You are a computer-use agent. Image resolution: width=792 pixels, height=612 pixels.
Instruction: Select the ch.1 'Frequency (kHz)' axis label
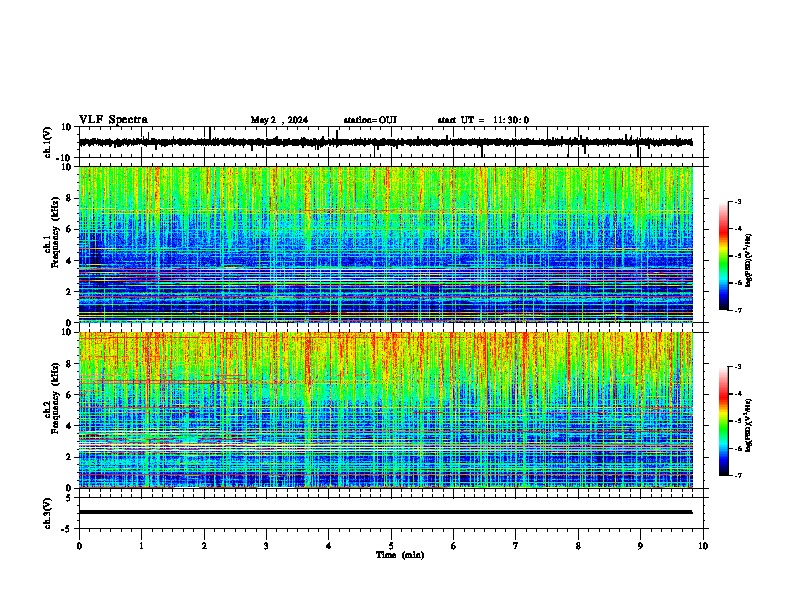[55, 233]
